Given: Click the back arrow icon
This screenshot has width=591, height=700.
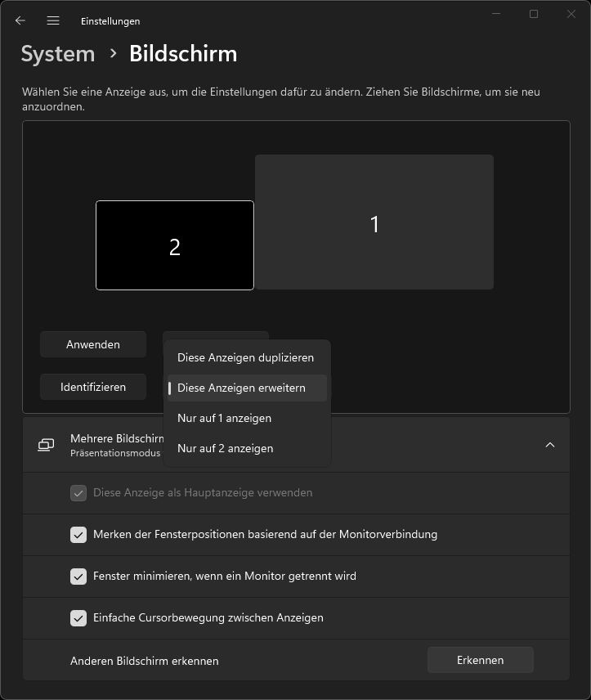Looking at the screenshot, I should [x=20, y=20].
